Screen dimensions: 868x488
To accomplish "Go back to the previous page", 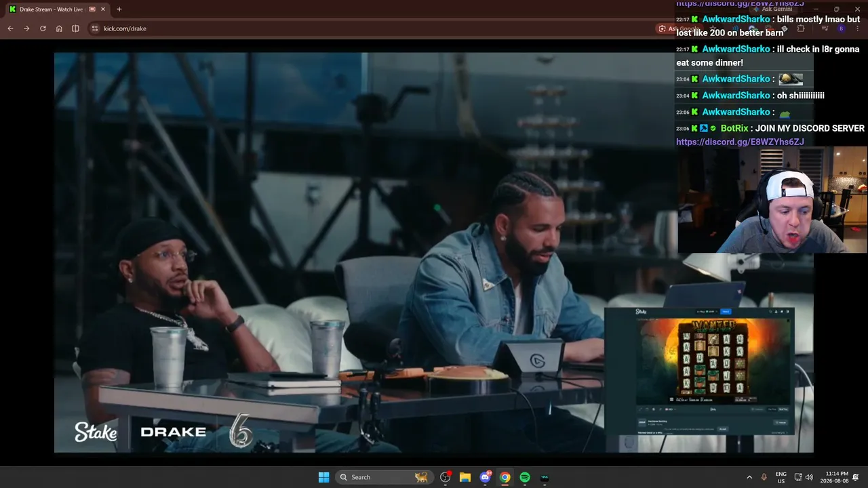I will tap(10, 28).
